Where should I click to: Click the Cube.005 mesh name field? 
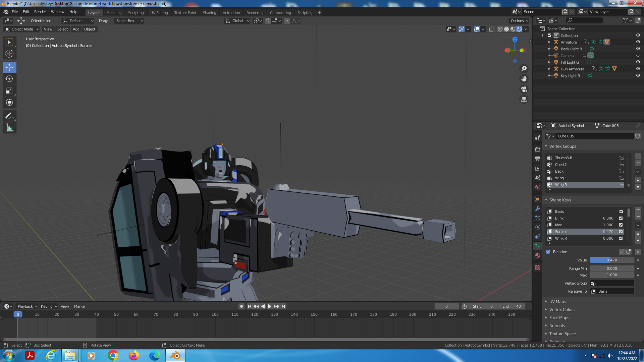click(595, 136)
